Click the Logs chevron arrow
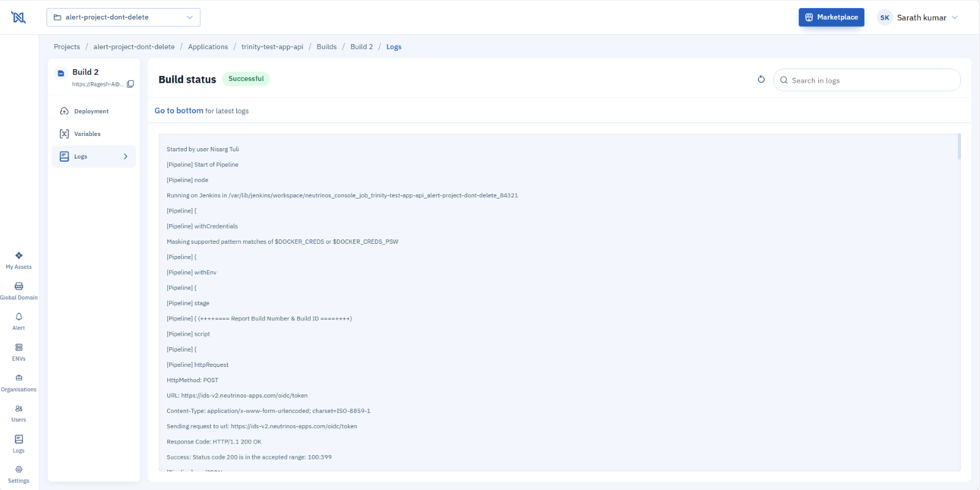 pyautogui.click(x=126, y=156)
